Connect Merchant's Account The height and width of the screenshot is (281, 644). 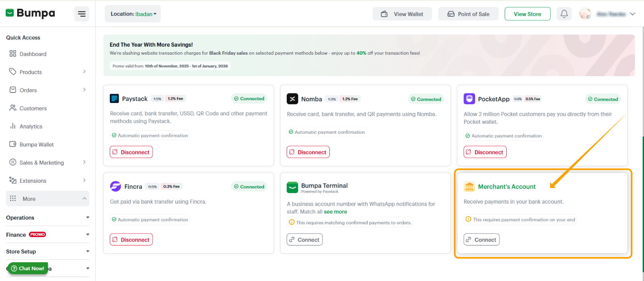click(482, 239)
